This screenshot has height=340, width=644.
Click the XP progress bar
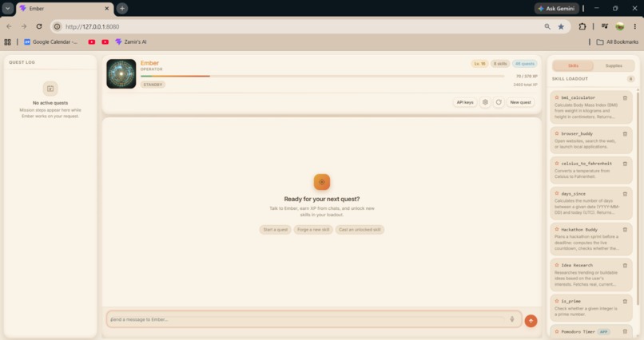point(323,76)
